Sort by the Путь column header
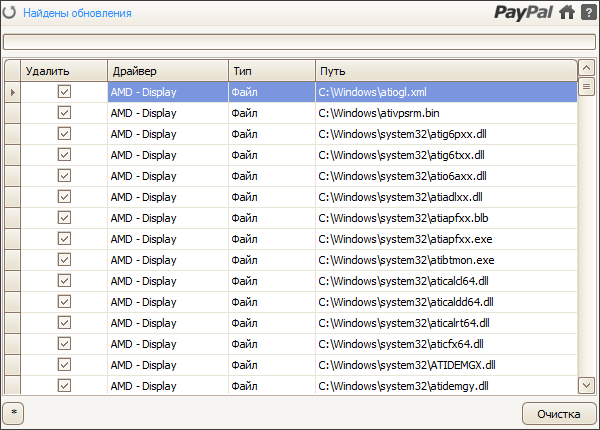Image resolution: width=600 pixels, height=430 pixels. [445, 71]
